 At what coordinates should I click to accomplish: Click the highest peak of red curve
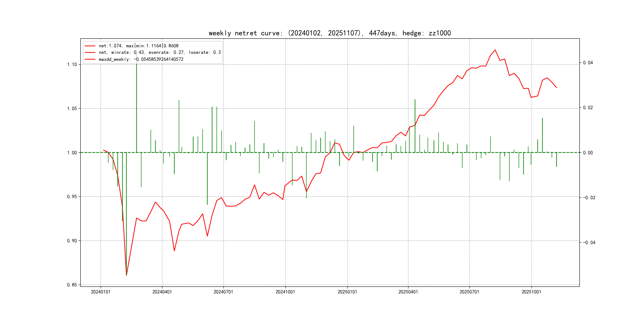coord(495,50)
